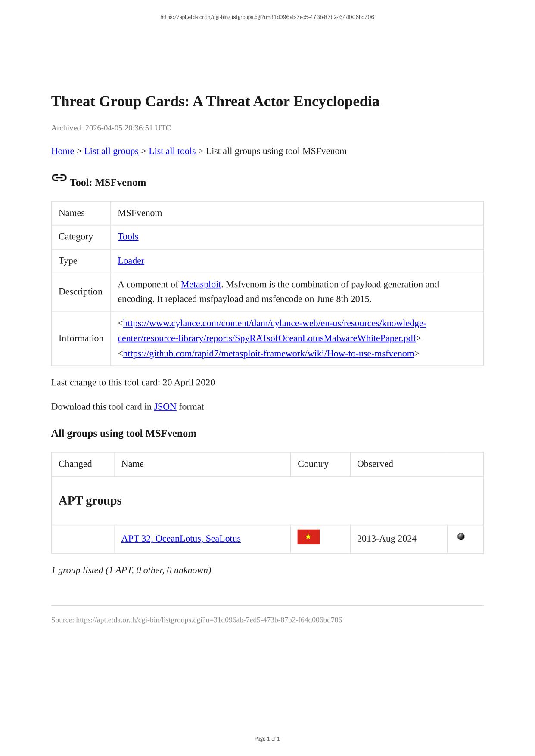This screenshot has height=756, width=535.
Task: Click the Country column header
Action: tap(313, 464)
